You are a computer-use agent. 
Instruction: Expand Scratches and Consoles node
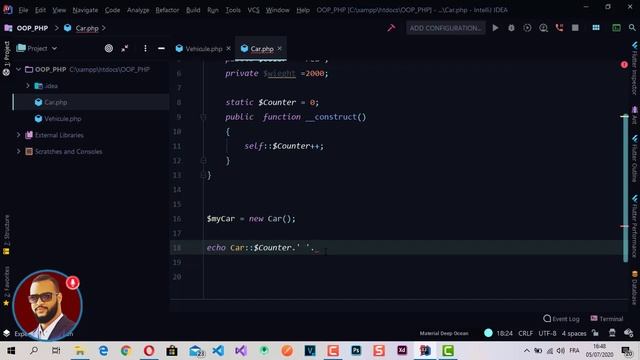pos(18,151)
